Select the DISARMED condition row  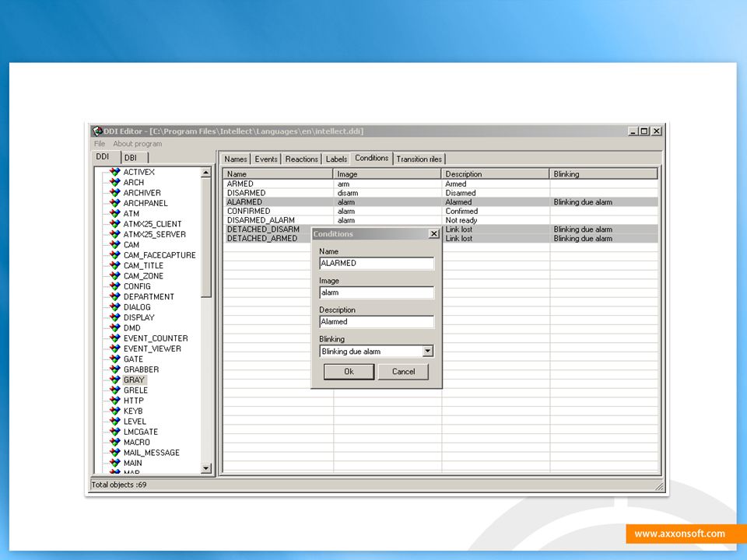pyautogui.click(x=441, y=193)
